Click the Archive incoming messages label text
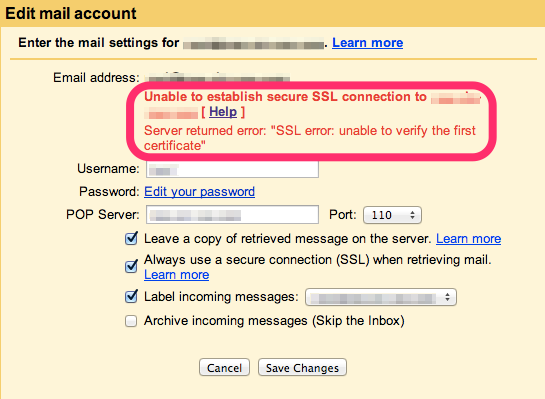This screenshot has height=399, width=545. [x=274, y=321]
